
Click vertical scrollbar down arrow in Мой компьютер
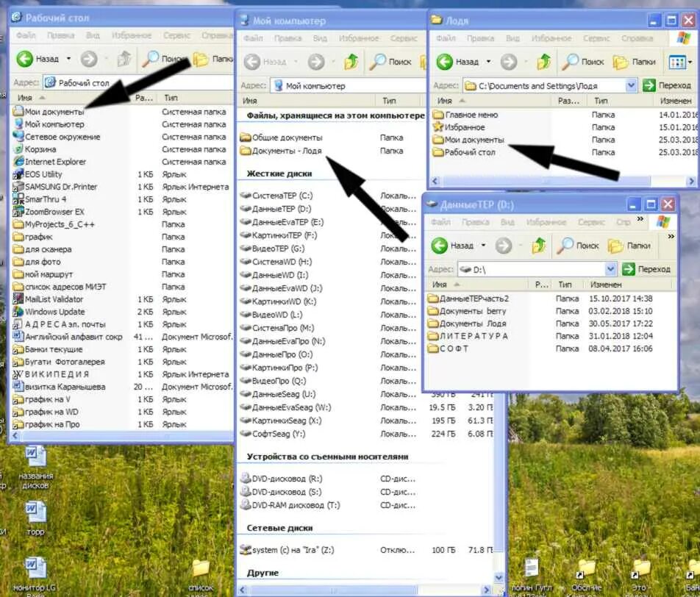pyautogui.click(x=499, y=577)
